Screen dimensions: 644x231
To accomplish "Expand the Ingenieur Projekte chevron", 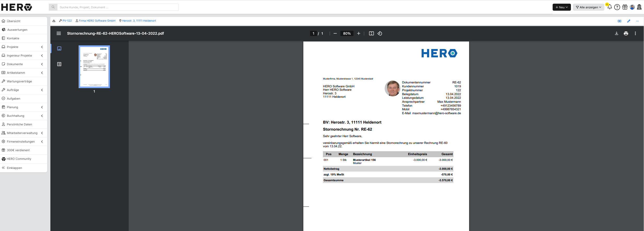I will point(42,56).
